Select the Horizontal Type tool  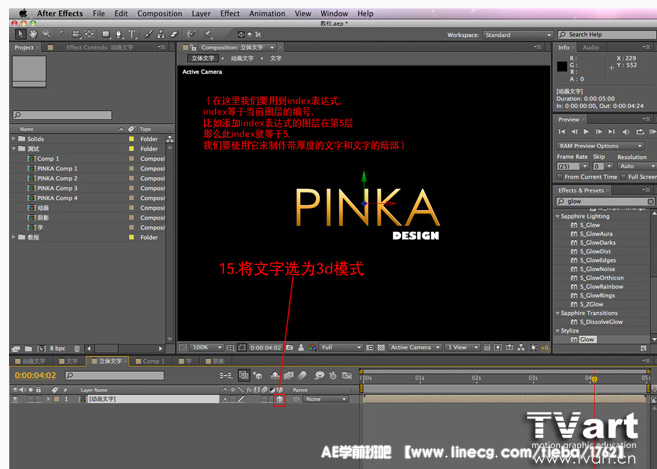(x=132, y=34)
